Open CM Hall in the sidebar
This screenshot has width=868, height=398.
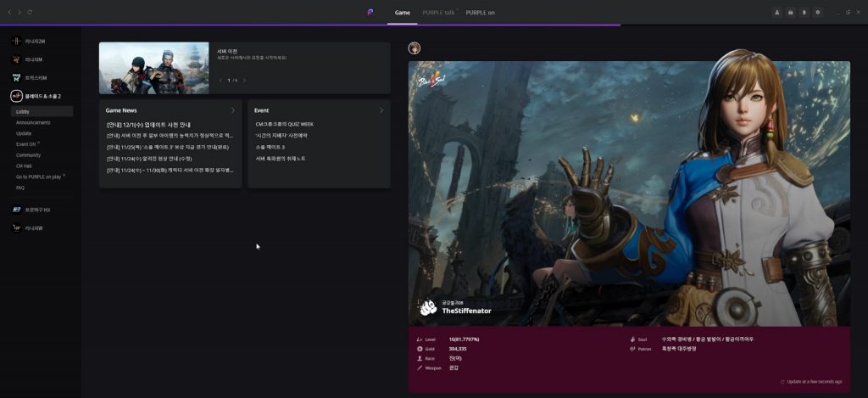(x=24, y=165)
